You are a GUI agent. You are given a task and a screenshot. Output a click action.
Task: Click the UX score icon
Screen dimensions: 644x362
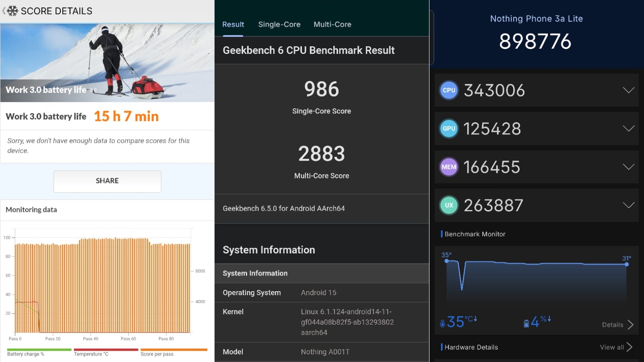pos(448,205)
